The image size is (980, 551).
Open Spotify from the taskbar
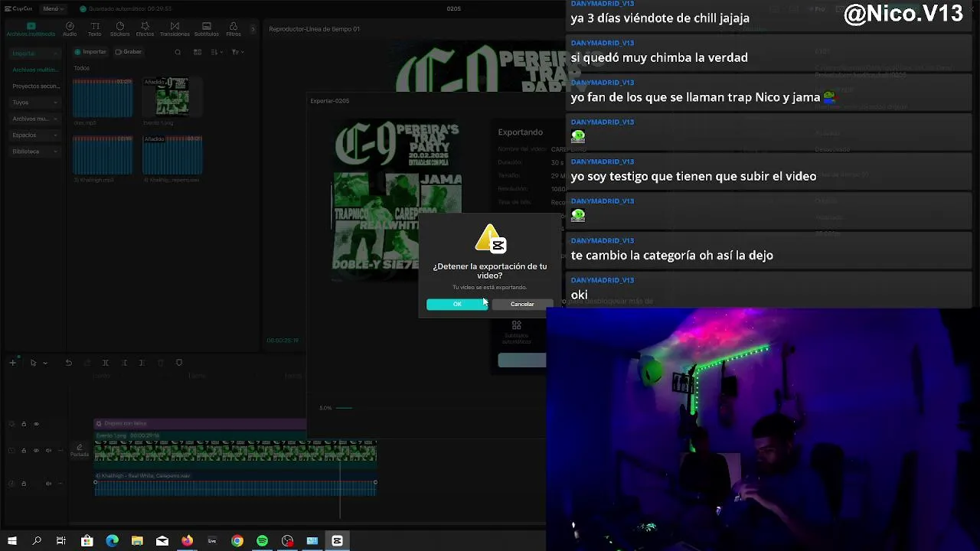click(262, 541)
